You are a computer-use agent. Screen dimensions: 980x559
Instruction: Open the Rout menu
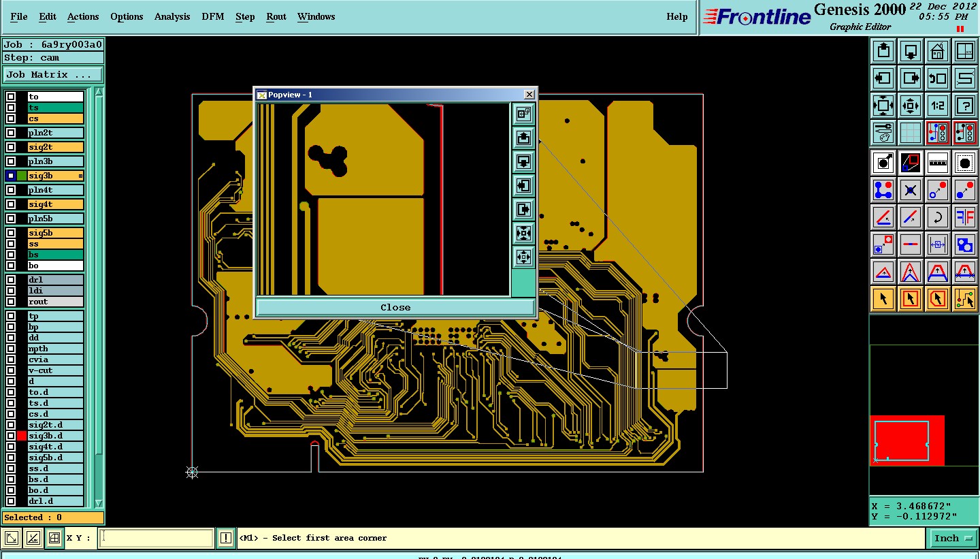pos(276,16)
